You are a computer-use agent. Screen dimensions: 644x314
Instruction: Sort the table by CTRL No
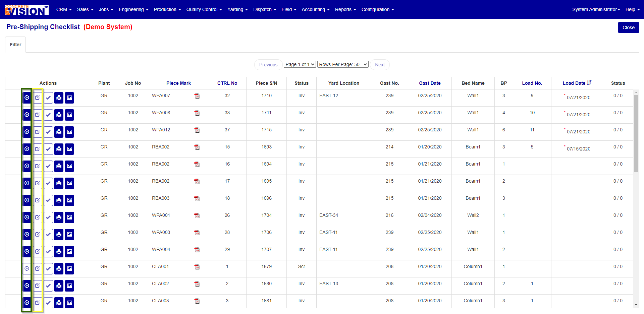227,83
